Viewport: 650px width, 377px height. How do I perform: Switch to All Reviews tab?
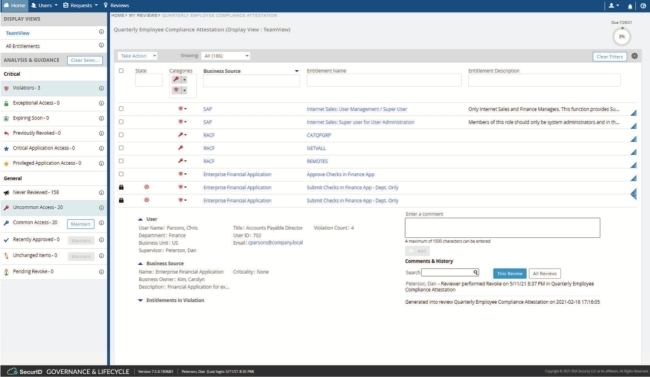pos(545,273)
